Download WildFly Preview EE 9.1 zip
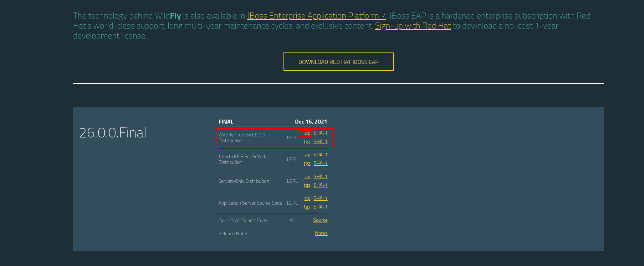The image size is (644, 266). 307,133
